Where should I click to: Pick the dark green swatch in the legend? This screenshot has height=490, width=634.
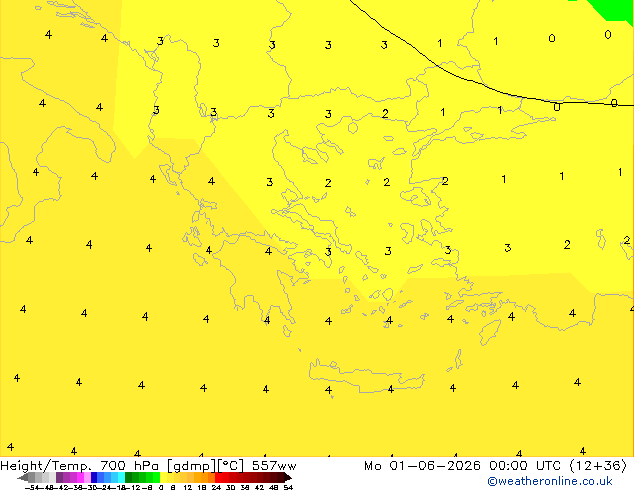(x=129, y=478)
